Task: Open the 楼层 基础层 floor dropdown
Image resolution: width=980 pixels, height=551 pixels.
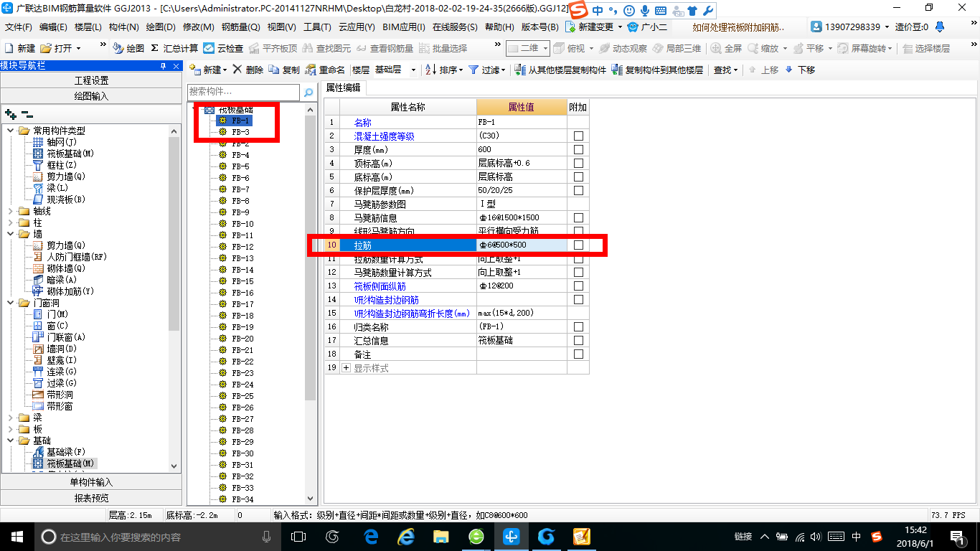Action: [413, 70]
